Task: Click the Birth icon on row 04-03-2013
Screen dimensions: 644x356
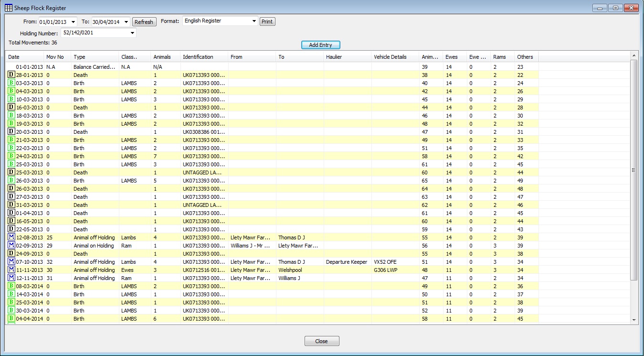Action: 11,91
